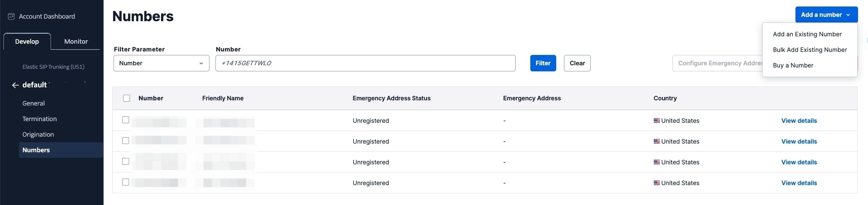Check the third number row checkbox
868x205 pixels.
click(x=126, y=161)
